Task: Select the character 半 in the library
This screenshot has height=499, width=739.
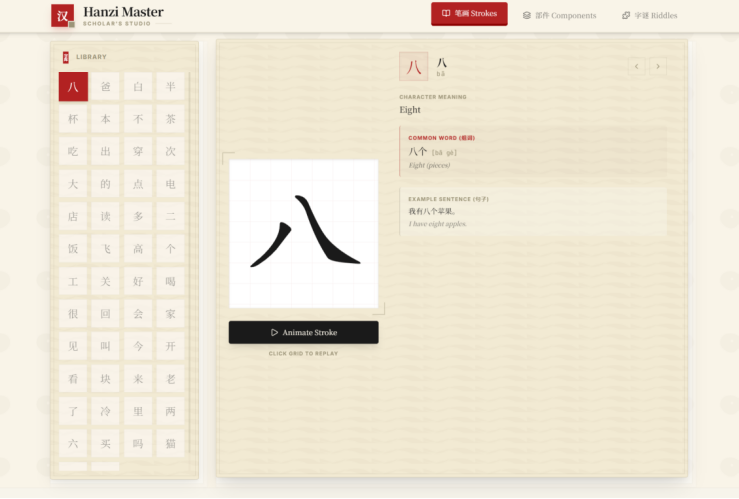Action: point(171,86)
